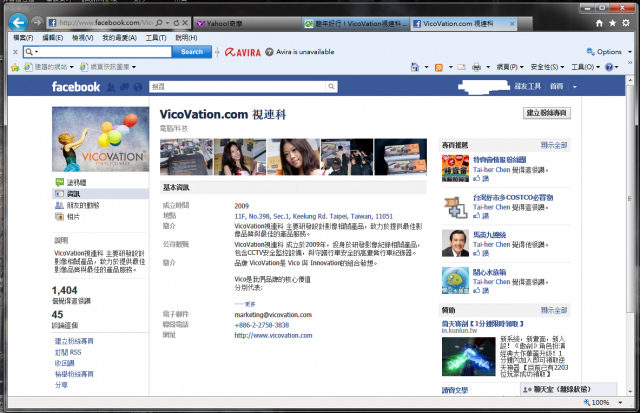Open the Edit(E) menu
The image size is (641, 413).
pos(53,38)
